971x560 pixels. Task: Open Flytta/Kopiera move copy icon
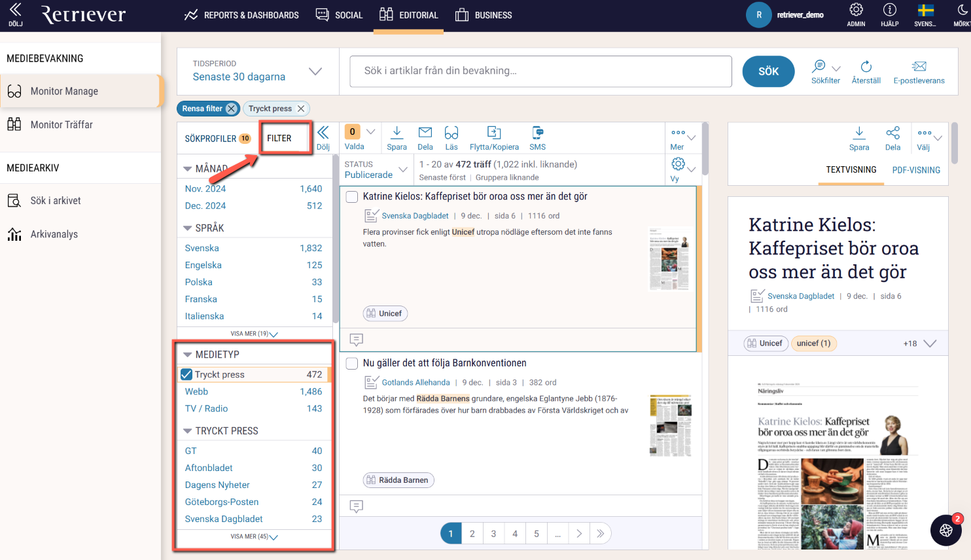click(494, 138)
